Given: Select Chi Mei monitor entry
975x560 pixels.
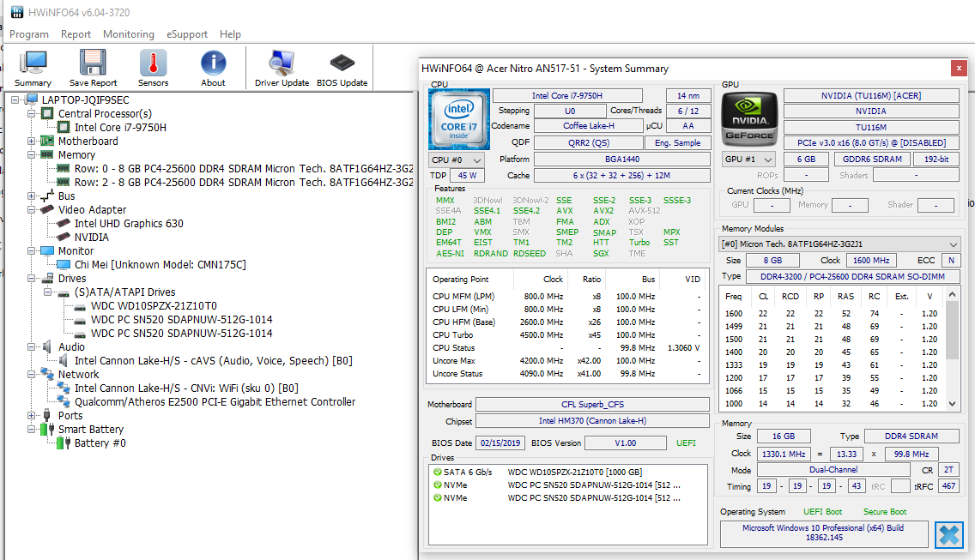Looking at the screenshot, I should coord(160,265).
